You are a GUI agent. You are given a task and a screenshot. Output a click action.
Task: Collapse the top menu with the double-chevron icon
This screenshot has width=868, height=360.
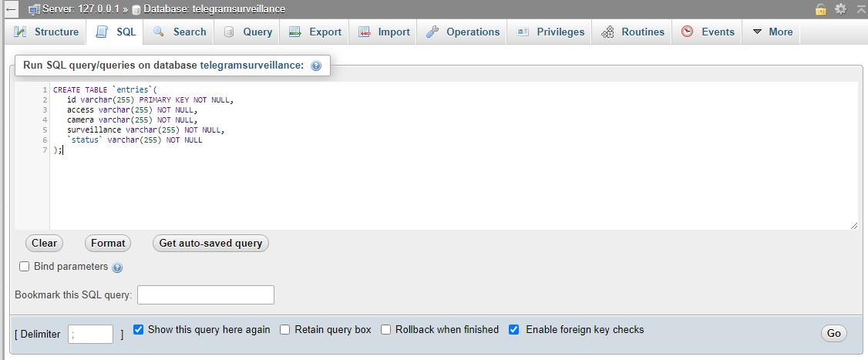pos(861,8)
